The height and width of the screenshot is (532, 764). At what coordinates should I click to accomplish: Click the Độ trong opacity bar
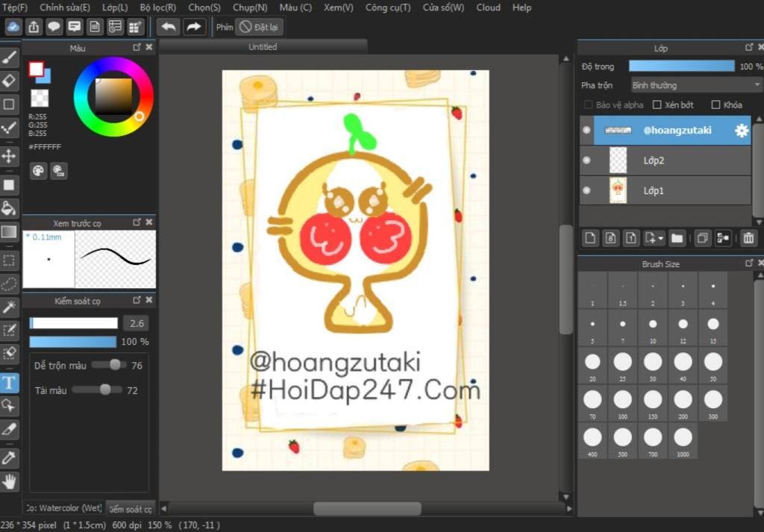pyautogui.click(x=682, y=66)
